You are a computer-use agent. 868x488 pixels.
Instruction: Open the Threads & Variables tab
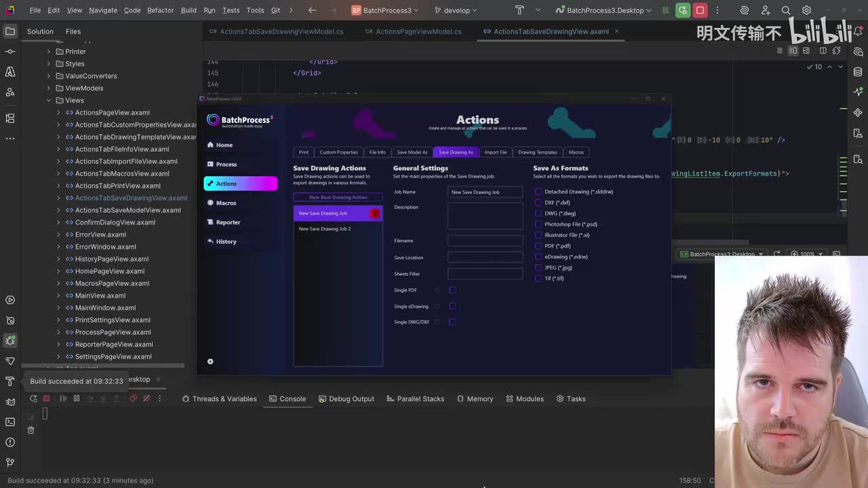pyautogui.click(x=219, y=399)
